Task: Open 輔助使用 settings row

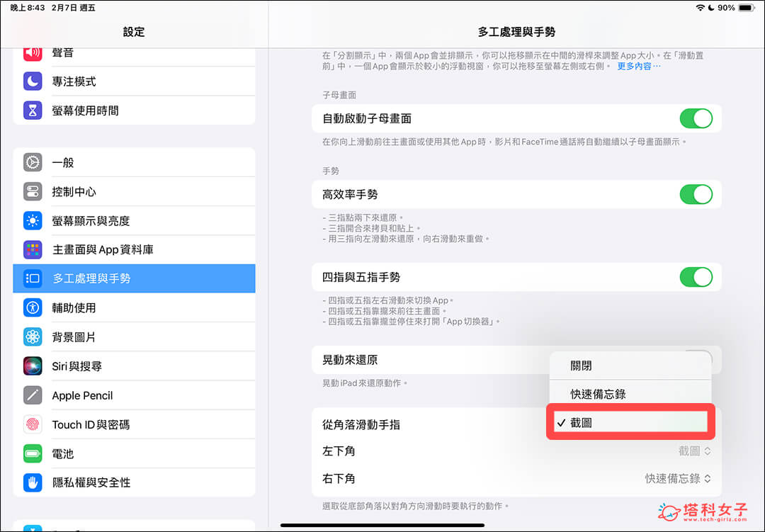Action: [134, 307]
